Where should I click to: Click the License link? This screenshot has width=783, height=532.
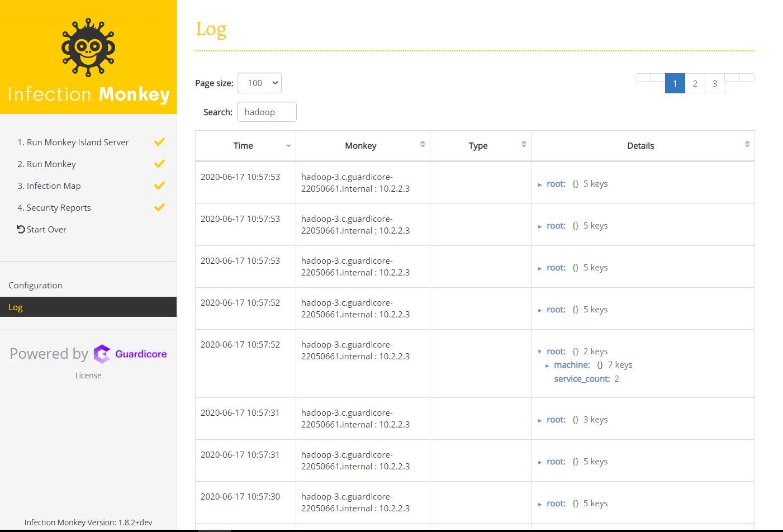coord(88,375)
